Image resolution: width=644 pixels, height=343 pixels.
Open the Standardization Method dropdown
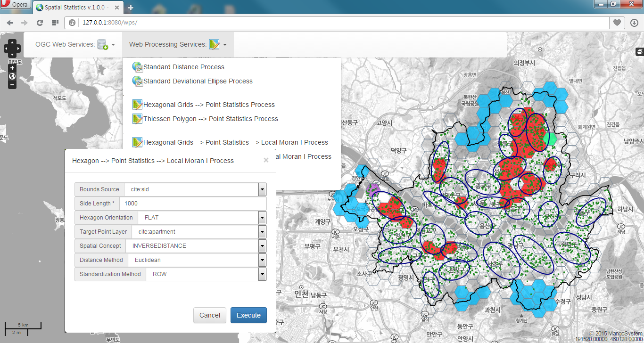(x=262, y=274)
